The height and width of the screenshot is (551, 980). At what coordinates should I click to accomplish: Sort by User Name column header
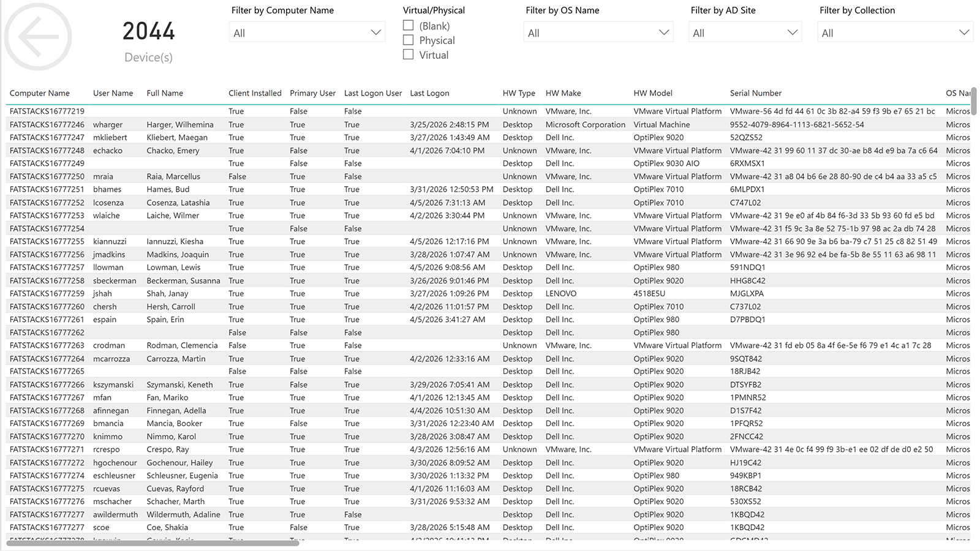click(x=113, y=93)
